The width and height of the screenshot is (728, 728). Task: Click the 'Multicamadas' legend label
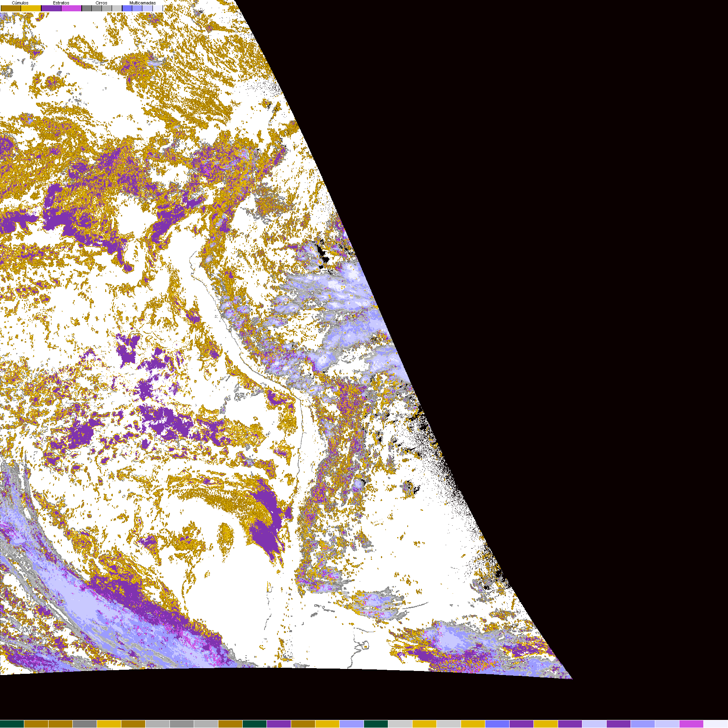[x=142, y=3]
